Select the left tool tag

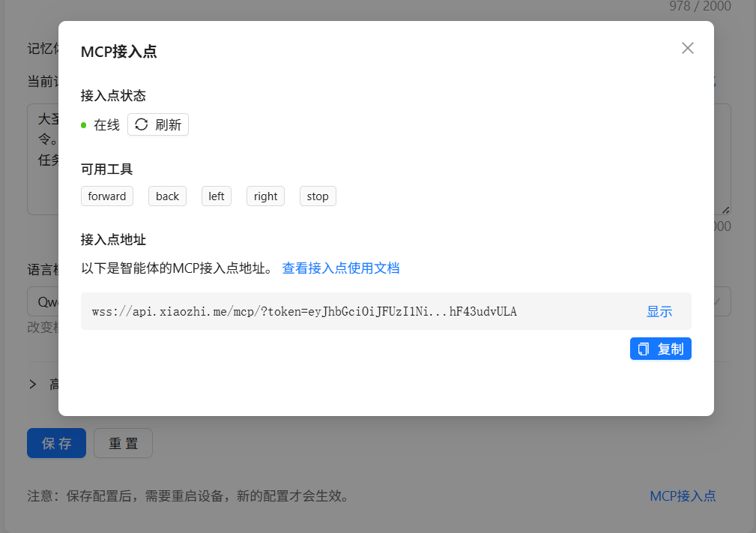[x=217, y=196]
